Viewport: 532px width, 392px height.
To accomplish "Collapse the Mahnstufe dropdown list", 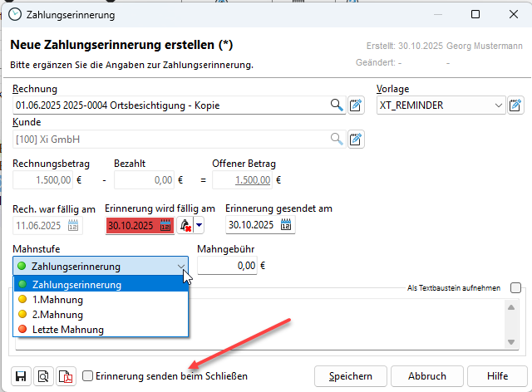I will [x=181, y=267].
